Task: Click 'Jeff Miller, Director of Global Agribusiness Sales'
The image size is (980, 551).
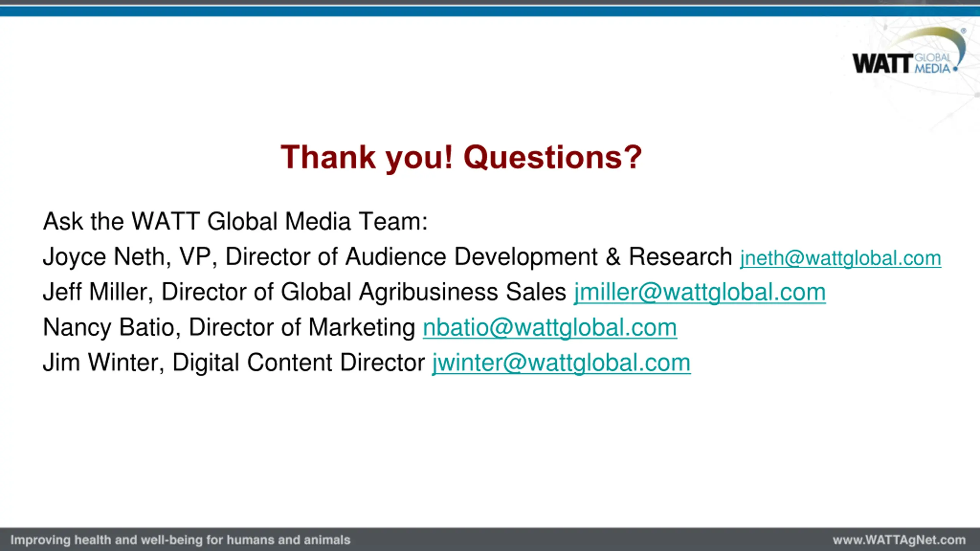Action: [x=304, y=292]
